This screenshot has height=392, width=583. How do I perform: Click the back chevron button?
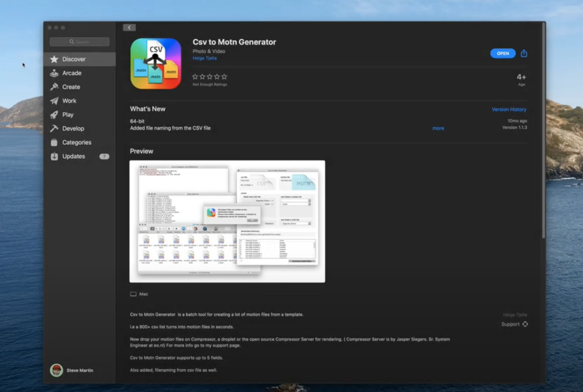129,27
